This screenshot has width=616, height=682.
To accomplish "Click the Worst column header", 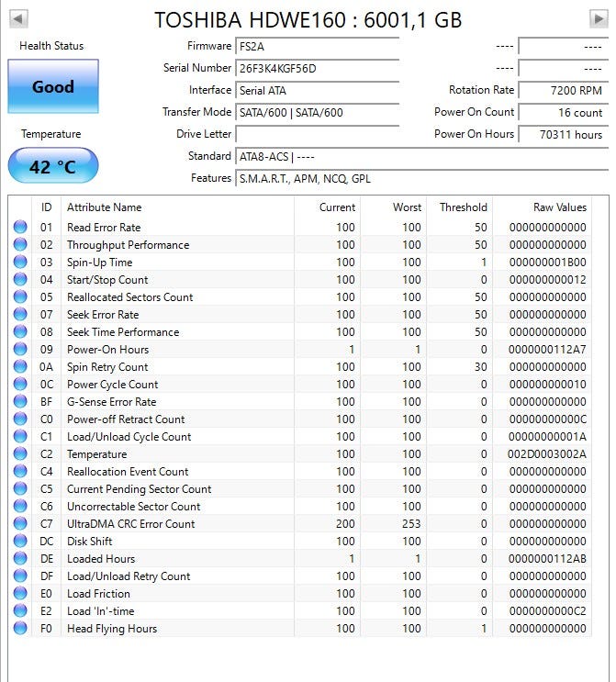I will click(x=394, y=207).
